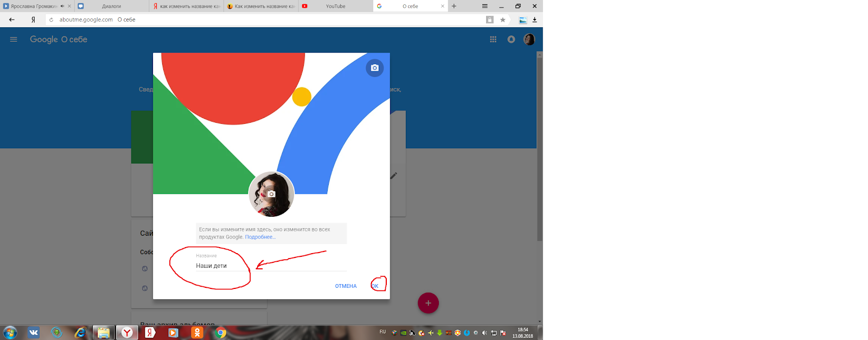Click the pencil edit icon behind the dialog
The height and width of the screenshot is (340, 868).
pyautogui.click(x=394, y=175)
